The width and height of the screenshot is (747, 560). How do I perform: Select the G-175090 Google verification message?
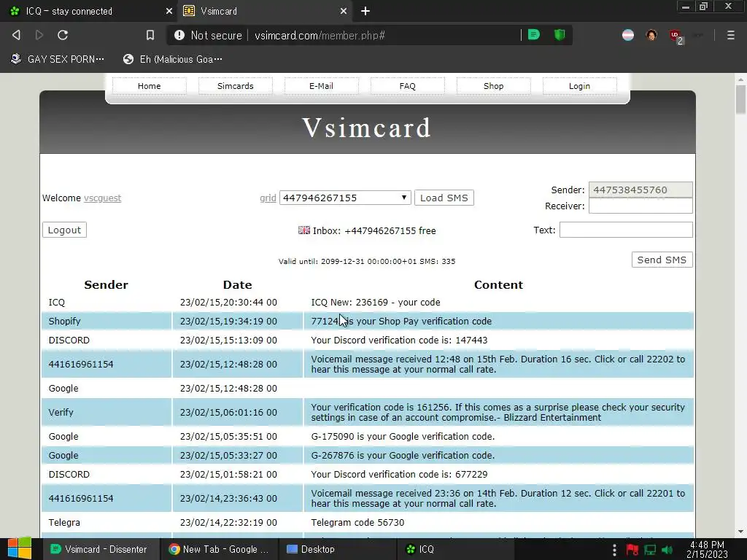(x=403, y=436)
